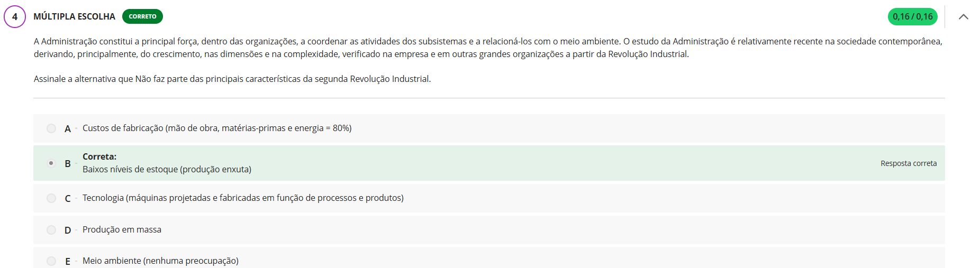Click answer text 'Meio ambiente (nenhuma preocupação)'
This screenshot has width=980, height=268.
(160, 261)
